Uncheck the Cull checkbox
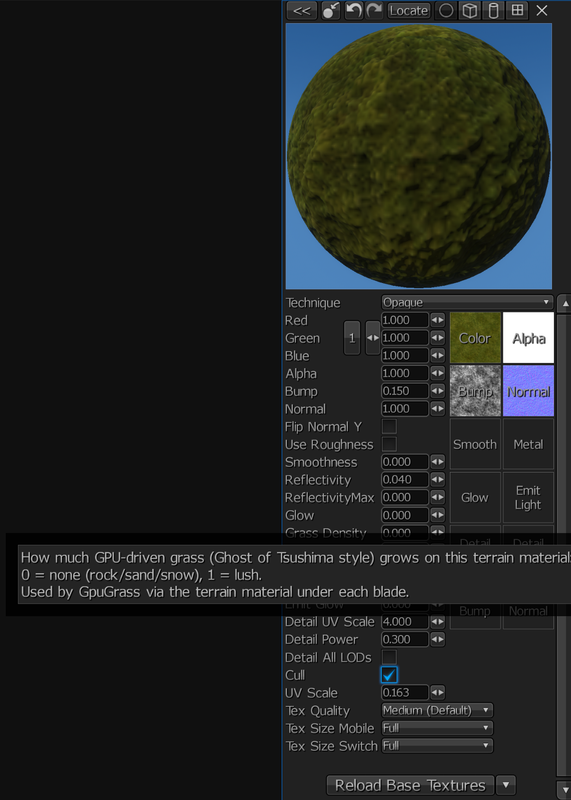The width and height of the screenshot is (571, 800). tap(389, 675)
